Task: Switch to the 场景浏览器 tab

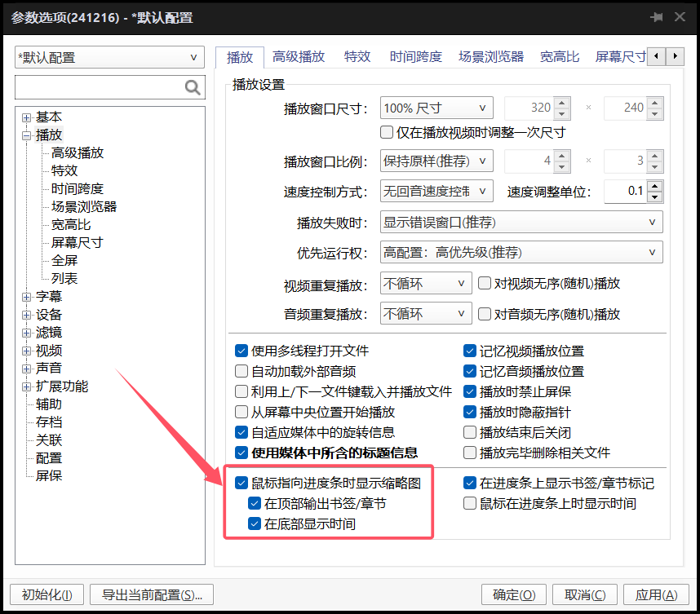Action: [x=491, y=57]
